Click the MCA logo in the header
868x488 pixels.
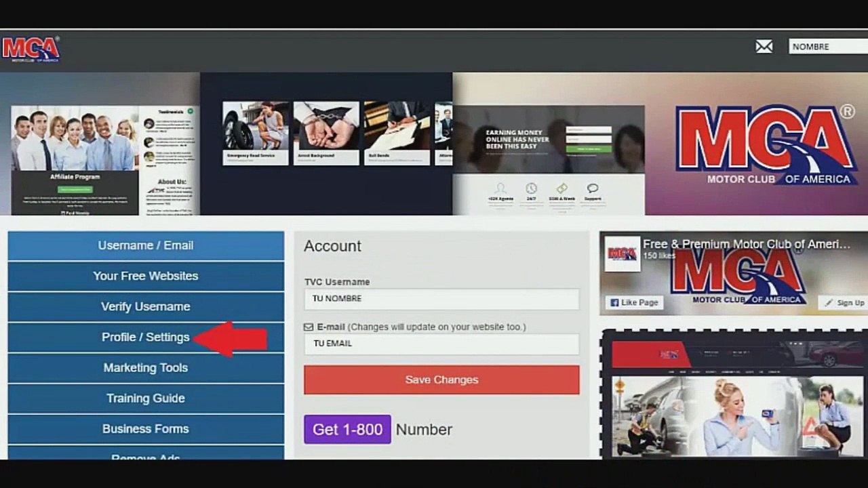[31, 49]
